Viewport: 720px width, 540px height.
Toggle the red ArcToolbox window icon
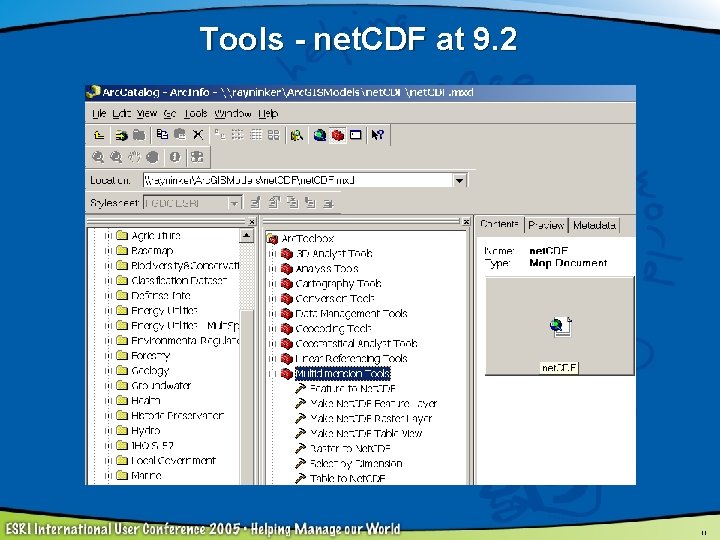pyautogui.click(x=338, y=135)
